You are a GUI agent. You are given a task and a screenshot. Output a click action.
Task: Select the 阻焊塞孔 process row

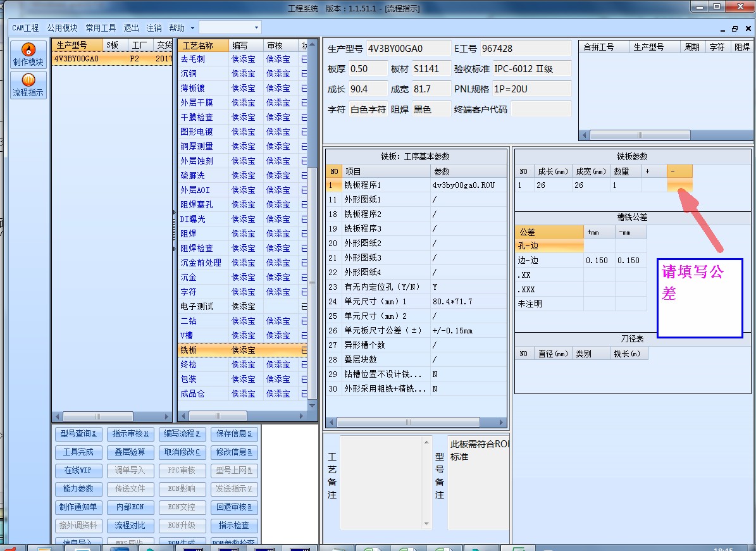pos(242,204)
